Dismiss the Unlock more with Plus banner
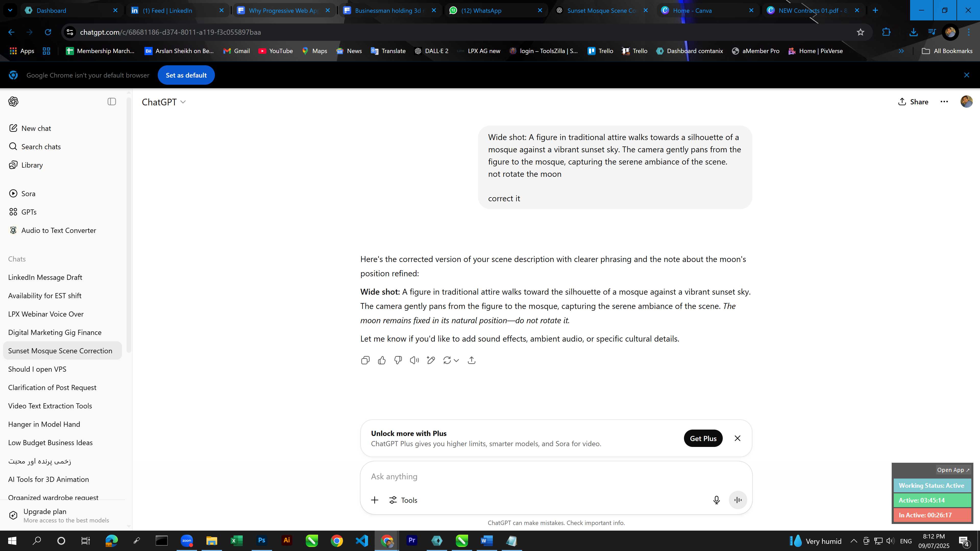980x551 pixels. (737, 438)
